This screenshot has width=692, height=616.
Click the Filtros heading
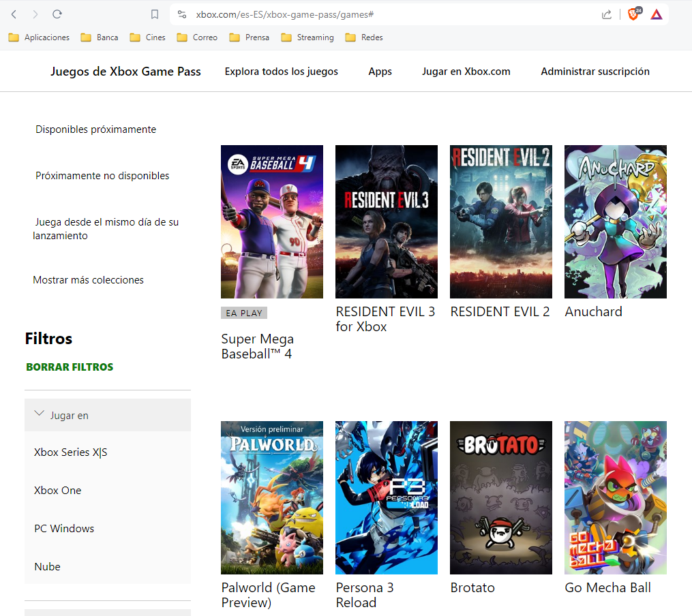(48, 339)
